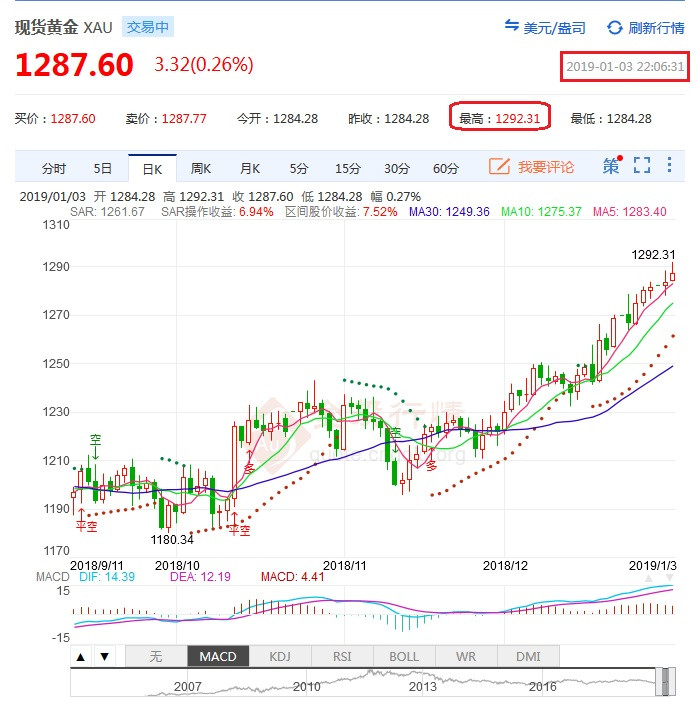The height and width of the screenshot is (708, 696).
Task: Select the DMI indicator button
Action: [528, 657]
